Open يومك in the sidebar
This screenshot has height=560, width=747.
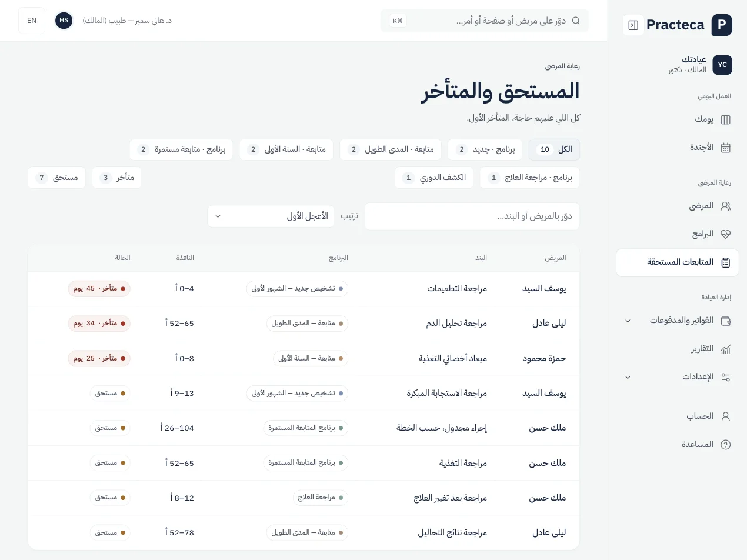coord(677,119)
